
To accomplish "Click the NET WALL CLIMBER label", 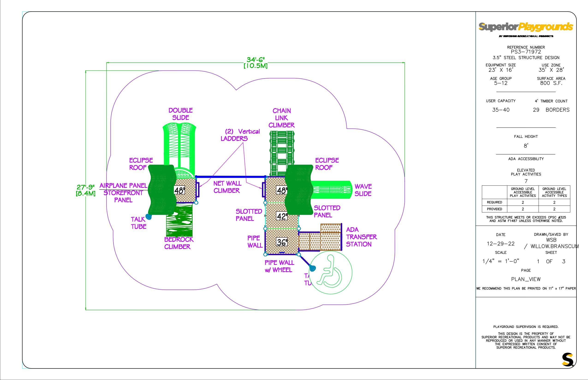I will 227,187.
